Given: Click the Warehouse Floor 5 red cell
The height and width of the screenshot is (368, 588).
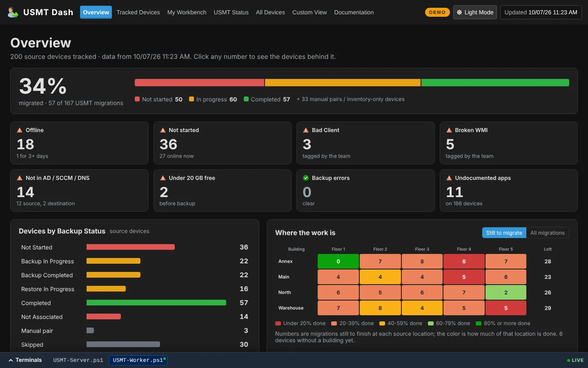Looking at the screenshot, I should (x=506, y=308).
